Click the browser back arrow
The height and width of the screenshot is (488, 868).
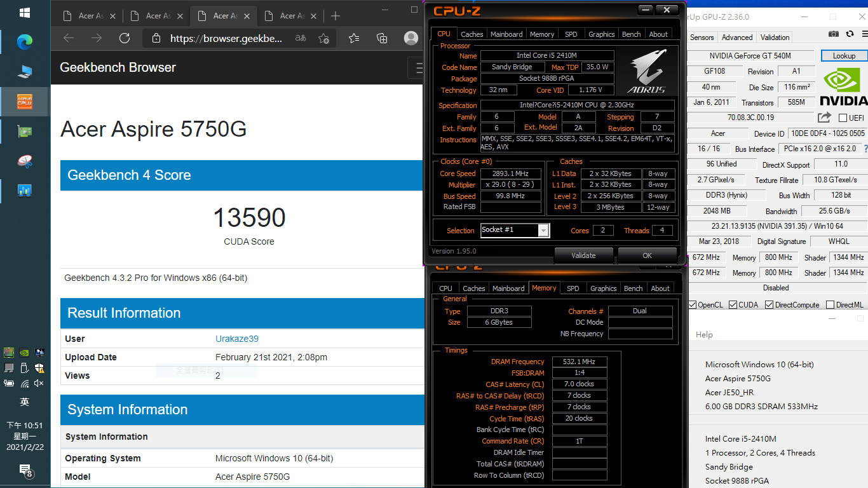[x=69, y=38]
